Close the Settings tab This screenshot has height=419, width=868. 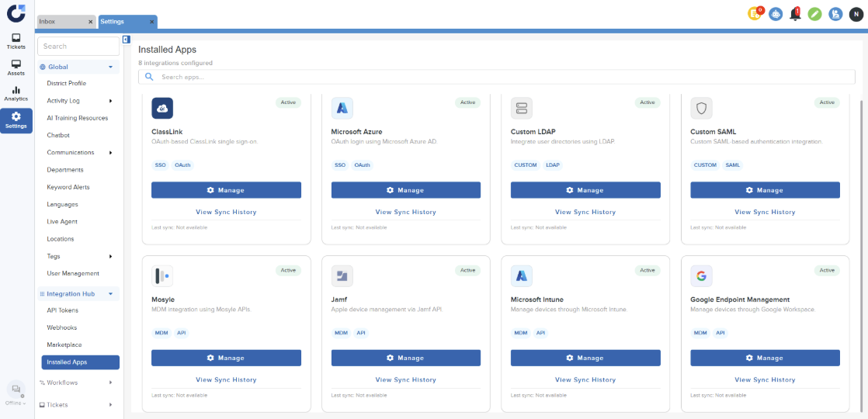tap(152, 23)
